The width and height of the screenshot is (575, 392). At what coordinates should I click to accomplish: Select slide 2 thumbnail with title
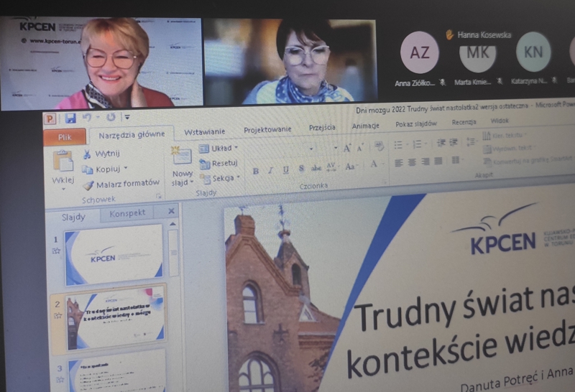(x=115, y=319)
